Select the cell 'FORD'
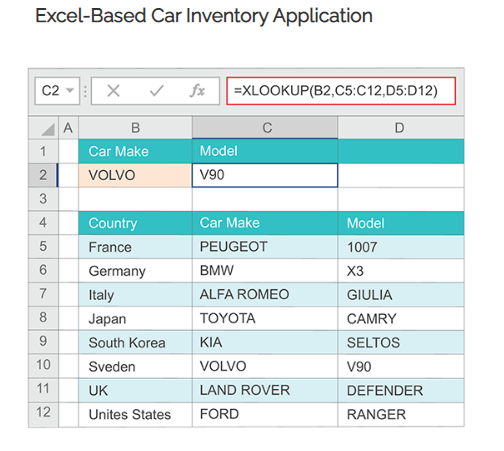 265,414
